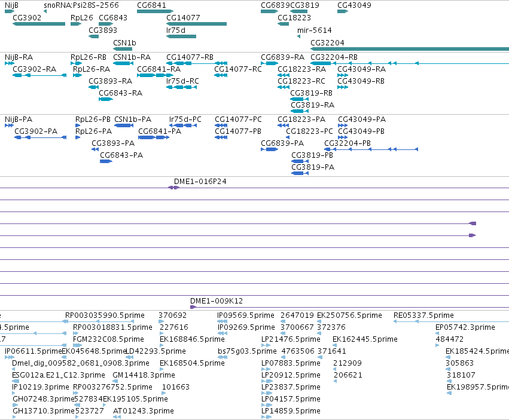Click the CG18223-RC transcript label
This screenshot has width=509, height=420.
pos(301,81)
